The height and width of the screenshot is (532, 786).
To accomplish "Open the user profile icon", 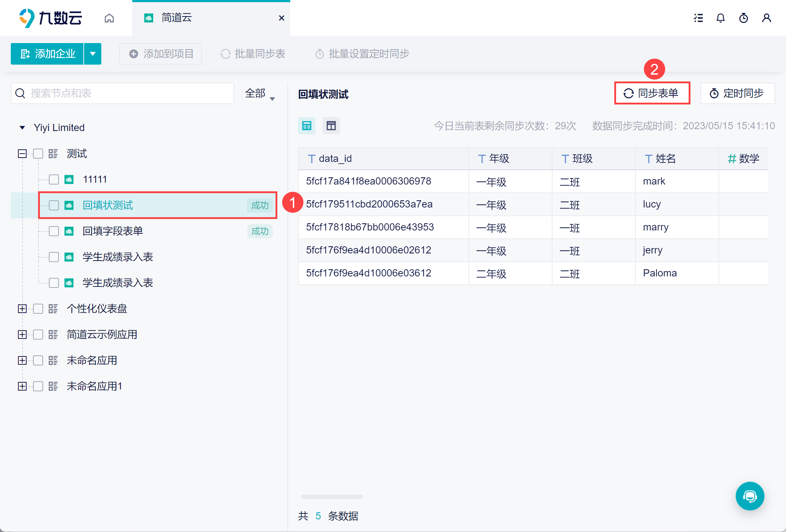I will (x=766, y=18).
